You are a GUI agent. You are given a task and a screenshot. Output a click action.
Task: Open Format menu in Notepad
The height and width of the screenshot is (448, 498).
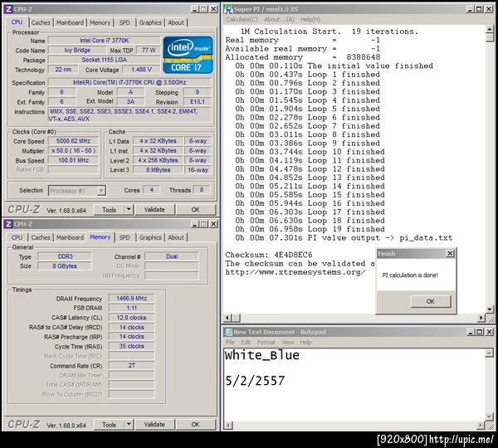tap(266, 343)
